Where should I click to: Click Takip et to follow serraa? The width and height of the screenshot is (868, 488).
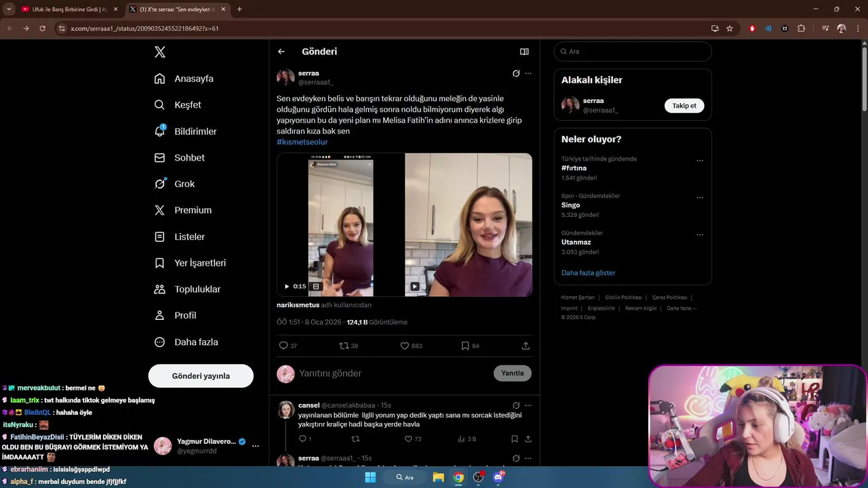pyautogui.click(x=684, y=106)
